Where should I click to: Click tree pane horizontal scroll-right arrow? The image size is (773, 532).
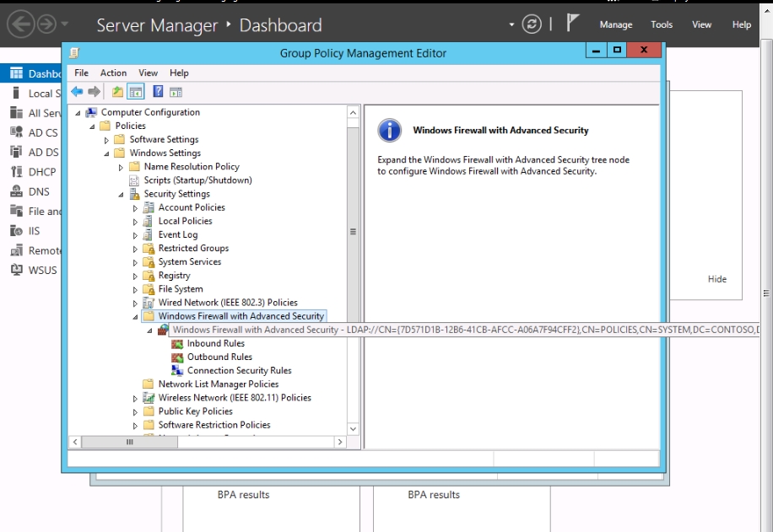click(x=340, y=442)
